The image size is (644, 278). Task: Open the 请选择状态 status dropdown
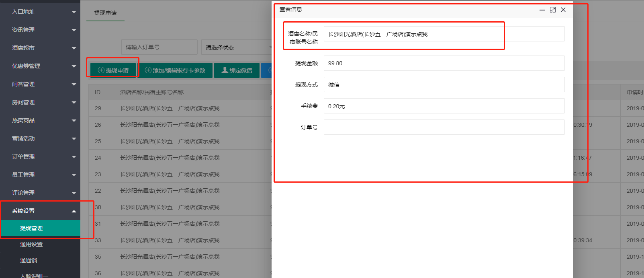(x=237, y=47)
